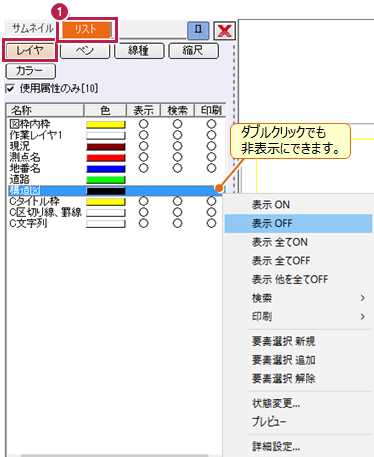Choose プレビュー in context menu

click(x=298, y=422)
